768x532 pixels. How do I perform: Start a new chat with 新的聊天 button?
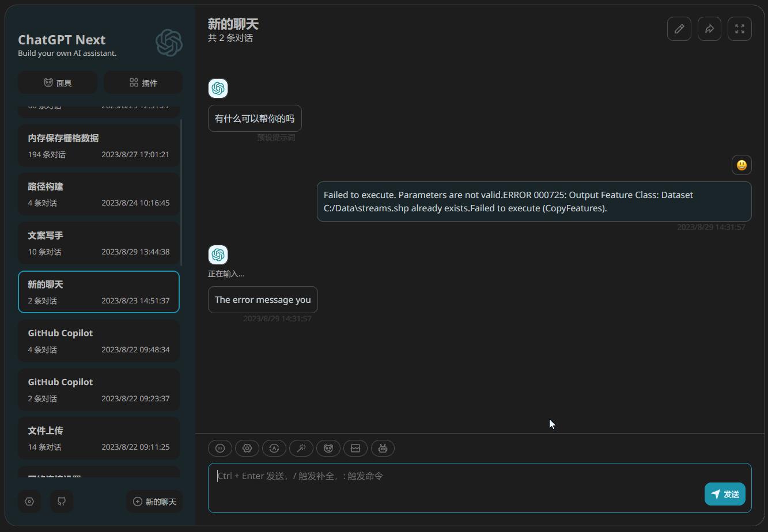coord(154,501)
